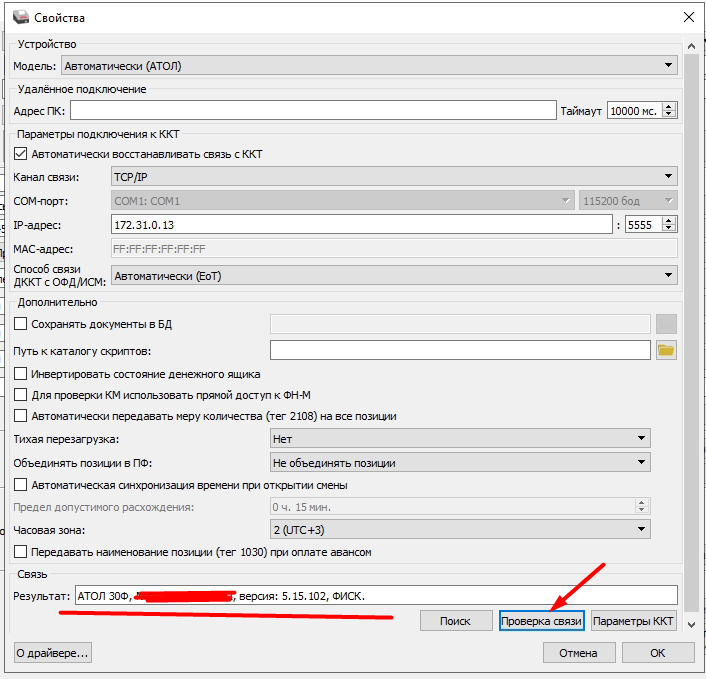Click the Отмена cancel button
Viewport: 706px width, 679px height.
[x=578, y=653]
